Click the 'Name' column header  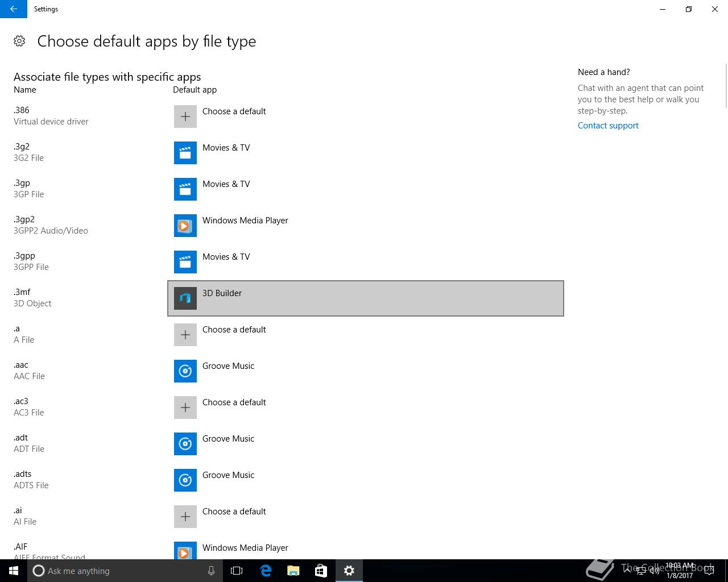coord(25,90)
